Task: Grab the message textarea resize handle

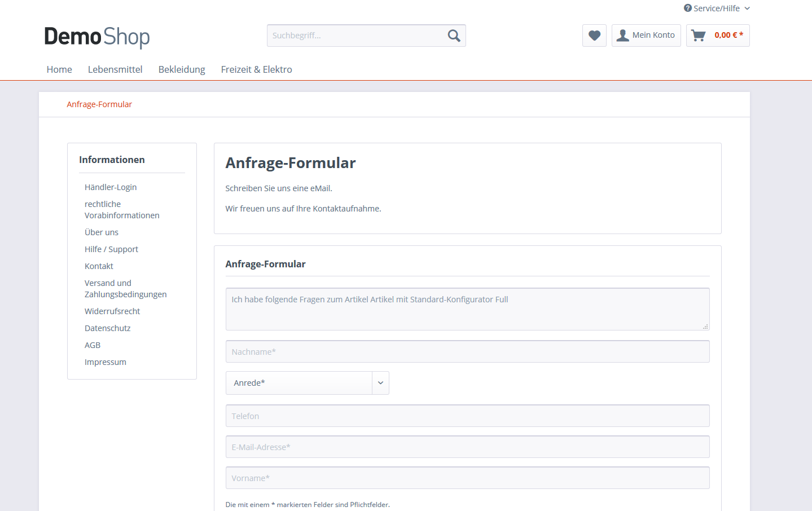Action: 705,327
